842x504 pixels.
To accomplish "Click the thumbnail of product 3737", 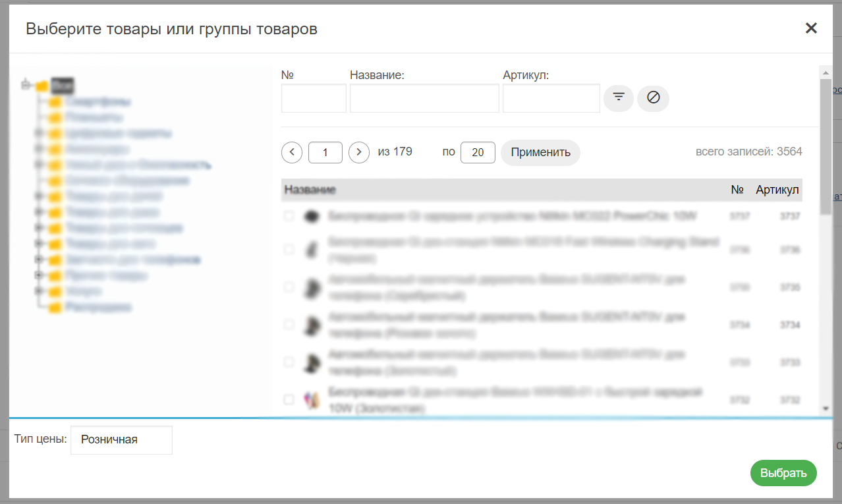I will (311, 216).
